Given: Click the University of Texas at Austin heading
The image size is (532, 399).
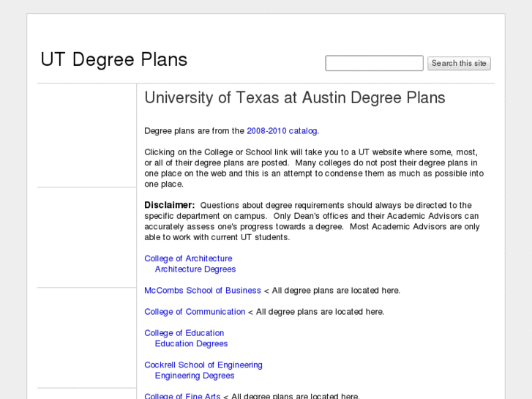Looking at the screenshot, I should coord(294,98).
